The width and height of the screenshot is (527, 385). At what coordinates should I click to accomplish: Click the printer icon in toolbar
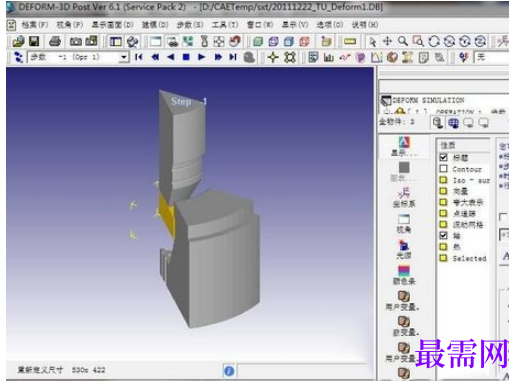(x=55, y=41)
